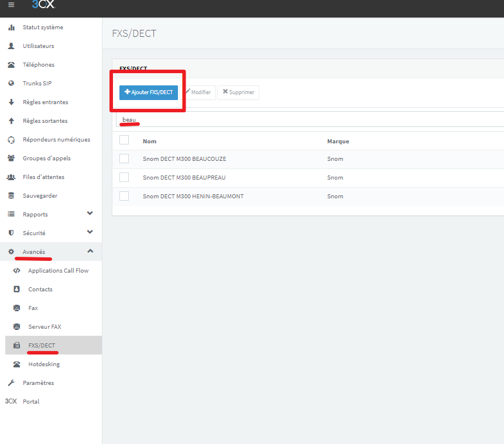Click the Avancés gear icon
Viewport: 504px width, 444px height.
(11, 252)
